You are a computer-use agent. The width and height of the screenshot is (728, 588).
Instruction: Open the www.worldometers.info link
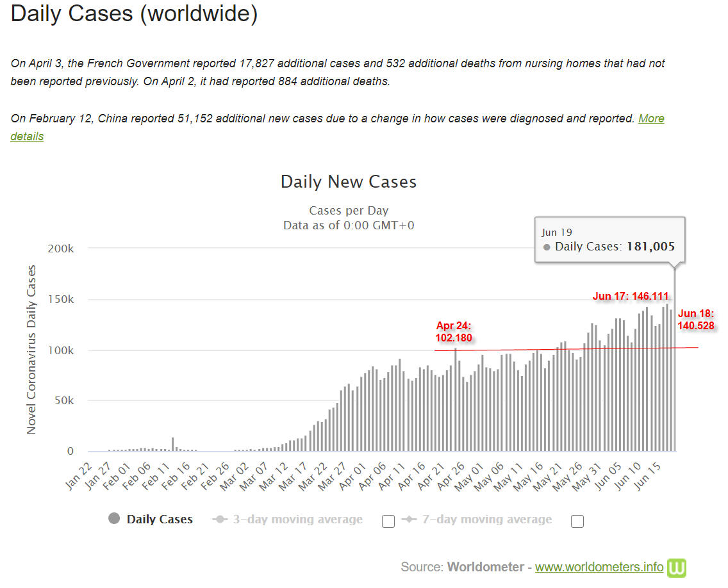point(599,567)
